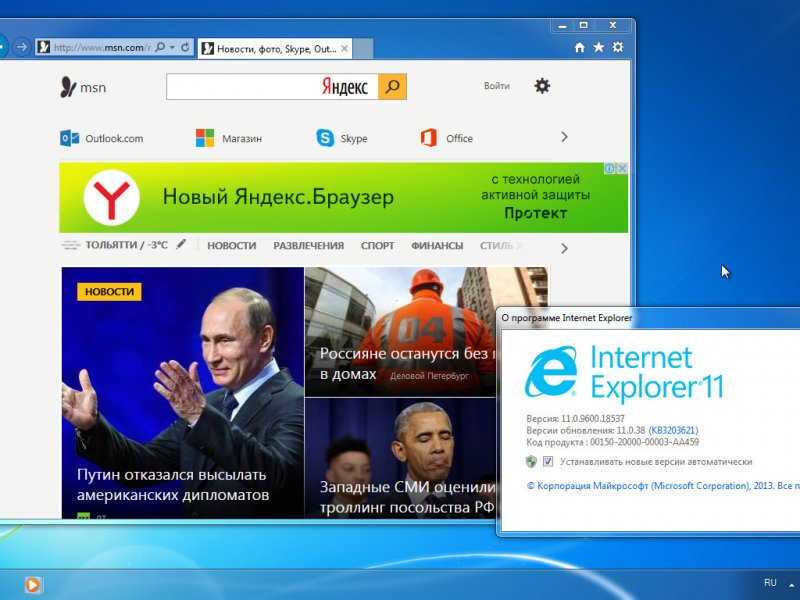Viewport: 800px width, 600px height.
Task: Click the forward navigation arrow in Internet Explorer
Action: pyautogui.click(x=21, y=47)
